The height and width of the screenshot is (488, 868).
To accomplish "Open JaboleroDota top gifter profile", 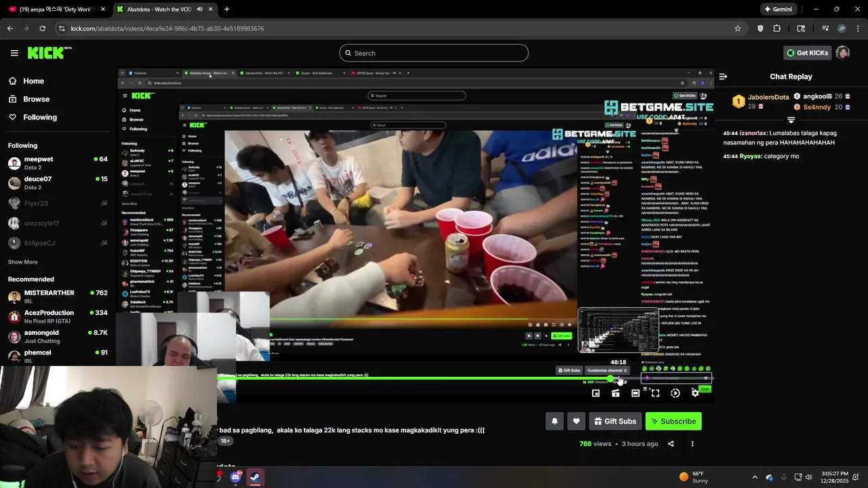I will coord(768,97).
